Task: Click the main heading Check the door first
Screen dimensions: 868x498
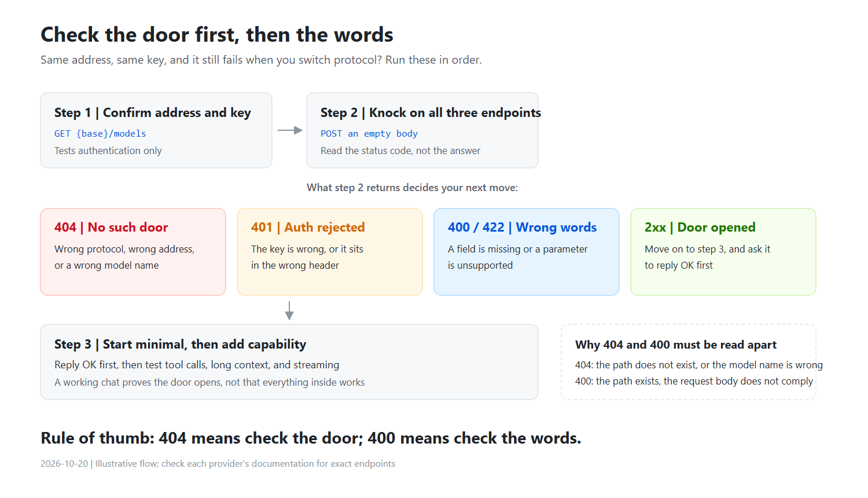Action: coord(217,35)
